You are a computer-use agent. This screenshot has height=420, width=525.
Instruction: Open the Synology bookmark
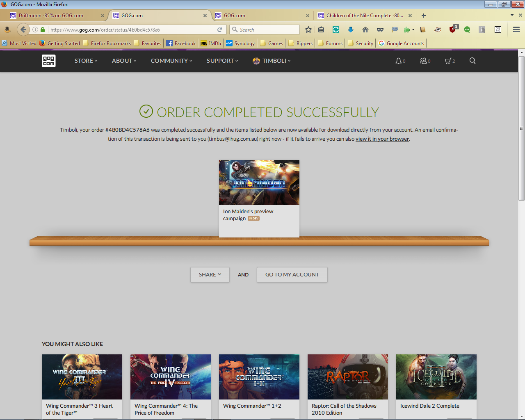pos(240,43)
